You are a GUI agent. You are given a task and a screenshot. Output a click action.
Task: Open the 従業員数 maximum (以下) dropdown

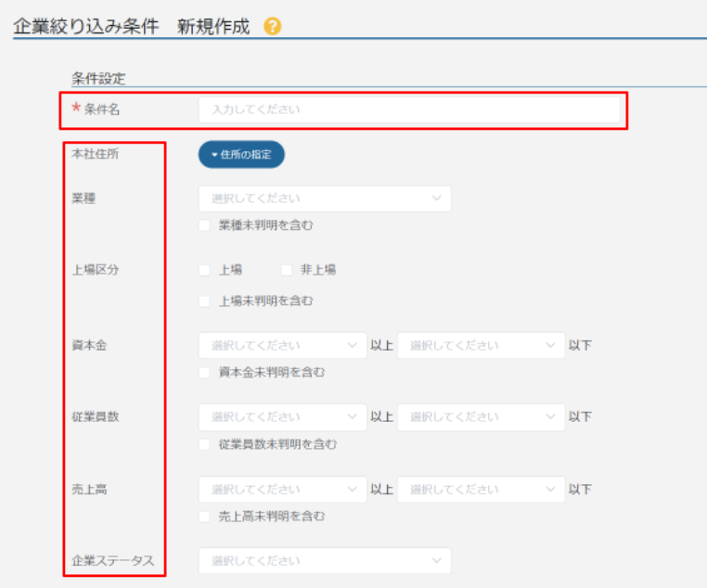481,416
